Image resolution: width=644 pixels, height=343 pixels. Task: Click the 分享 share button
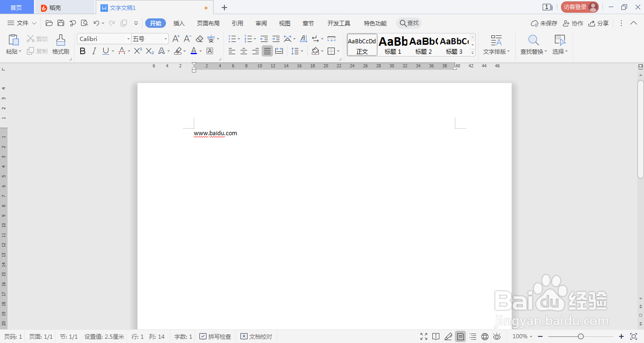(599, 23)
